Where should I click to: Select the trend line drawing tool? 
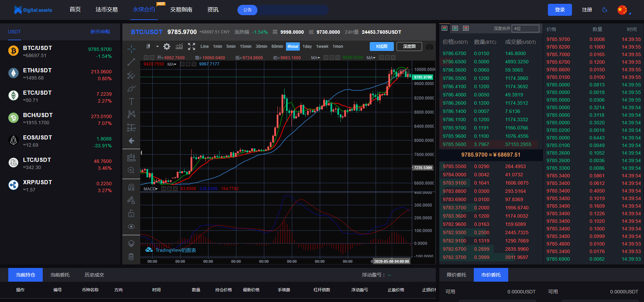131,62
